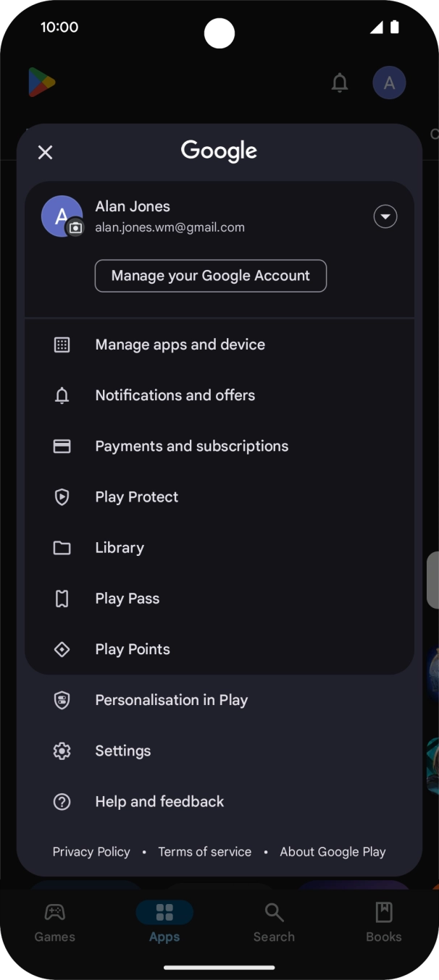Open Payments and subscriptions card icon
This screenshot has height=980, width=439.
click(x=62, y=446)
